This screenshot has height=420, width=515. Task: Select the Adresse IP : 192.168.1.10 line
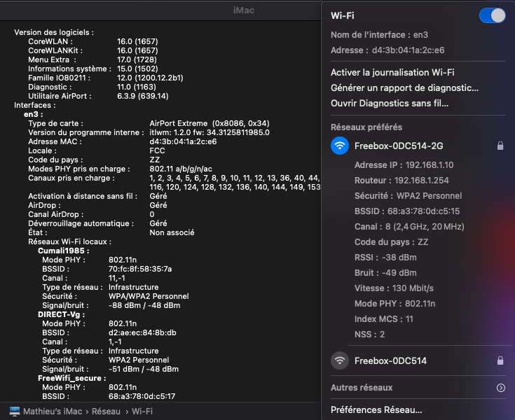click(x=404, y=165)
